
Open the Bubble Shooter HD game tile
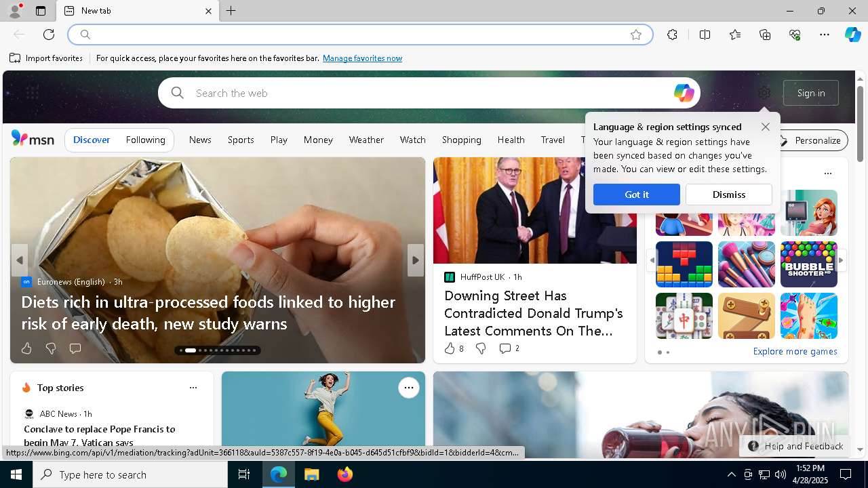pyautogui.click(x=809, y=264)
